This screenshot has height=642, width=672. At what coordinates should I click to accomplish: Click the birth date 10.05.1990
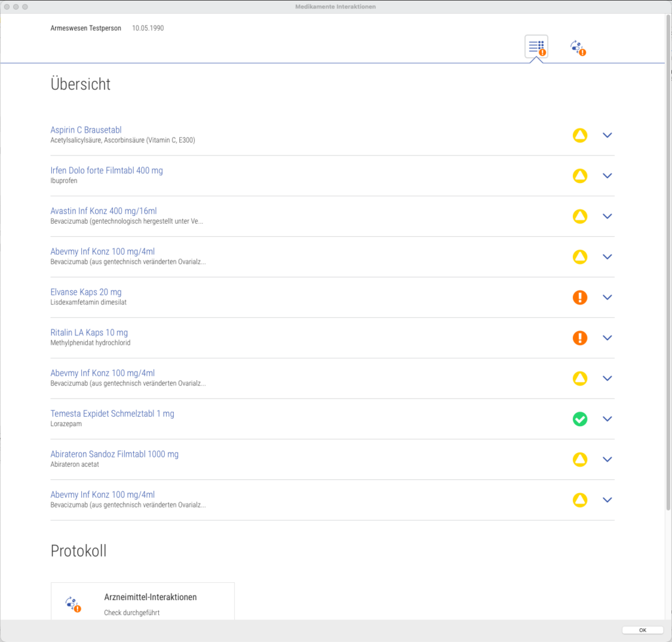coord(148,28)
